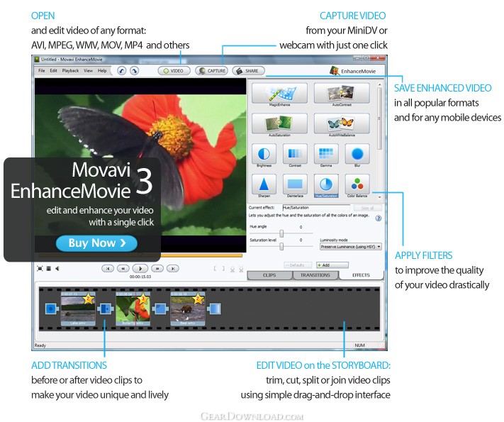Select the Color Balance effect
Viewport: 504px width, 422px height.
(357, 184)
